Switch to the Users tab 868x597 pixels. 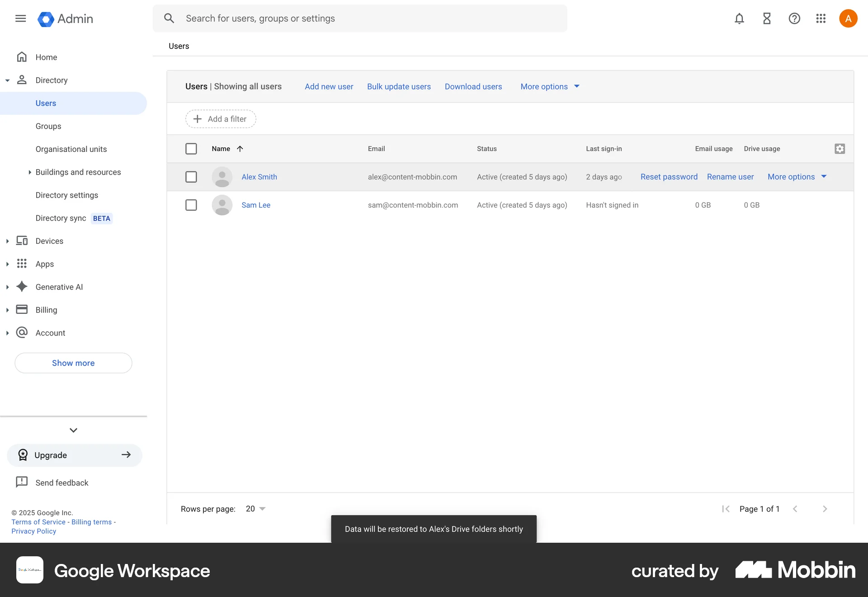178,46
